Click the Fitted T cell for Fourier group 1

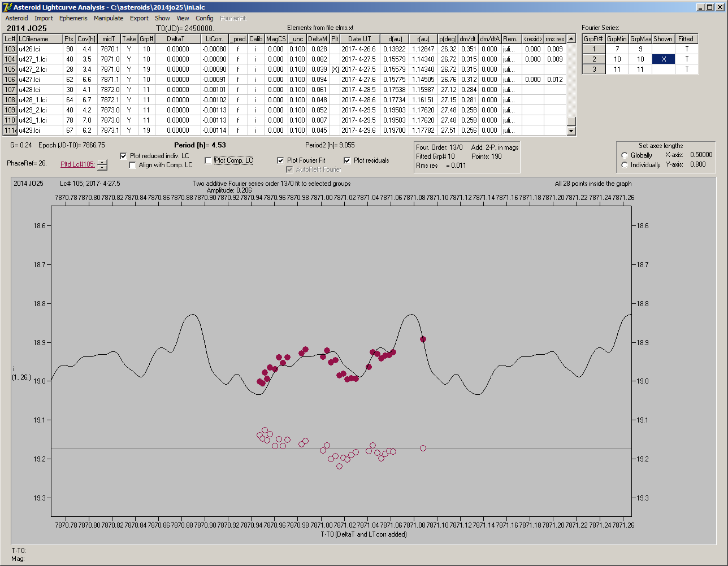(x=686, y=49)
